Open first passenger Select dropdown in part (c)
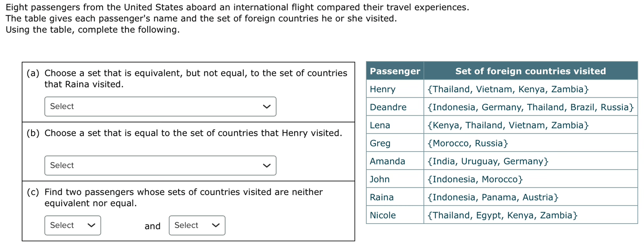This screenshot has height=245, width=644. pyautogui.click(x=73, y=225)
